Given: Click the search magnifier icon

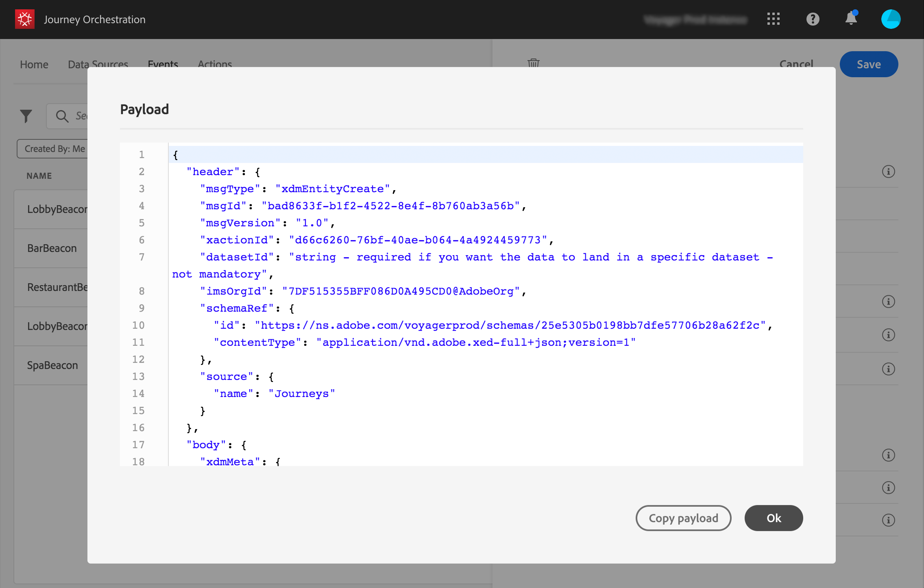Looking at the screenshot, I should point(62,116).
